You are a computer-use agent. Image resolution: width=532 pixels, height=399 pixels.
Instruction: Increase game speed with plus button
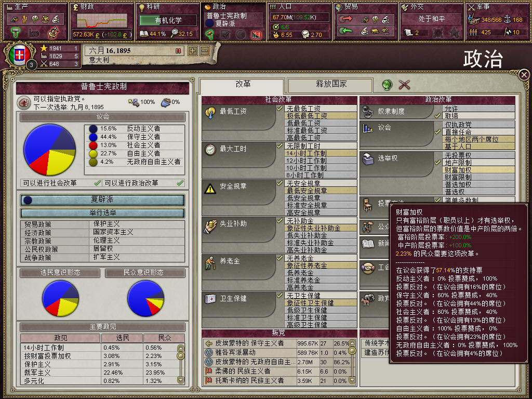tap(193, 51)
